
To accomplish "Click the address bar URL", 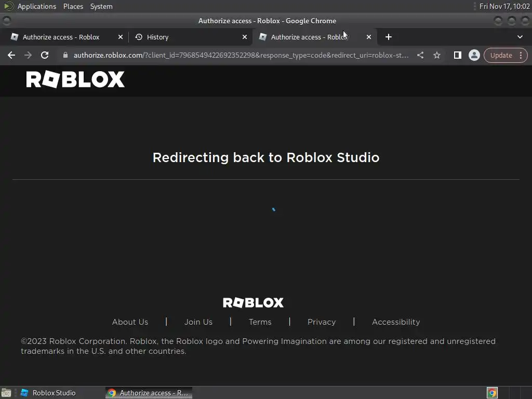I will [x=241, y=55].
